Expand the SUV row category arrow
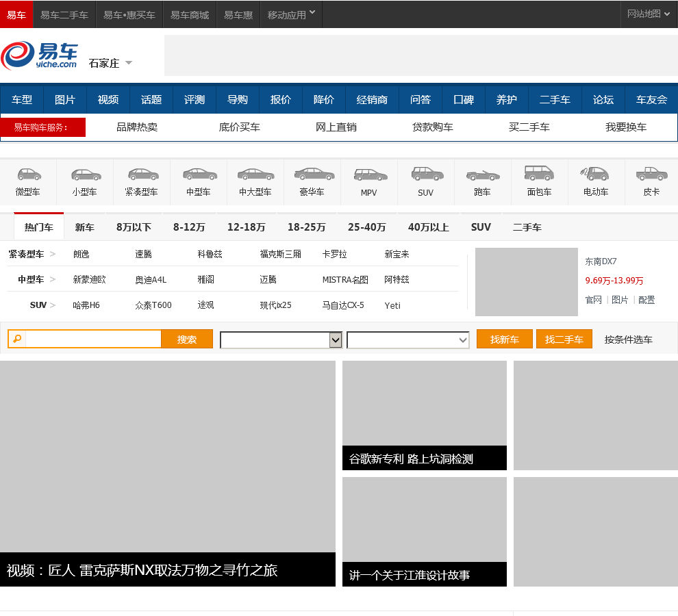This screenshot has height=616, width=678. pyautogui.click(x=53, y=305)
